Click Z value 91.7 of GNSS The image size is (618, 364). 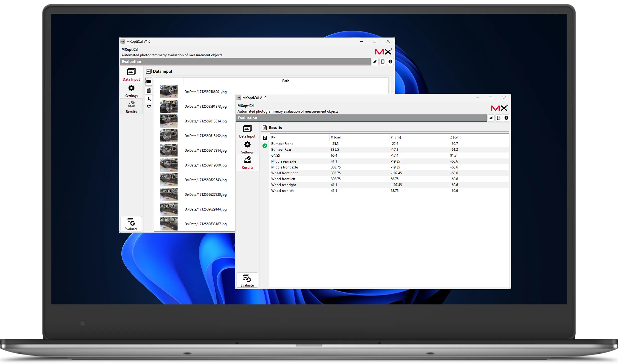[453, 155]
